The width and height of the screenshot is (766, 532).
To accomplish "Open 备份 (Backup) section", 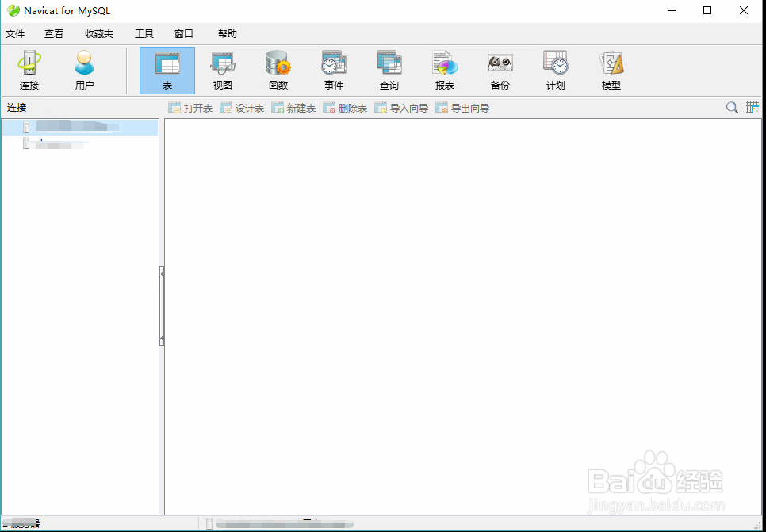I will click(x=500, y=71).
